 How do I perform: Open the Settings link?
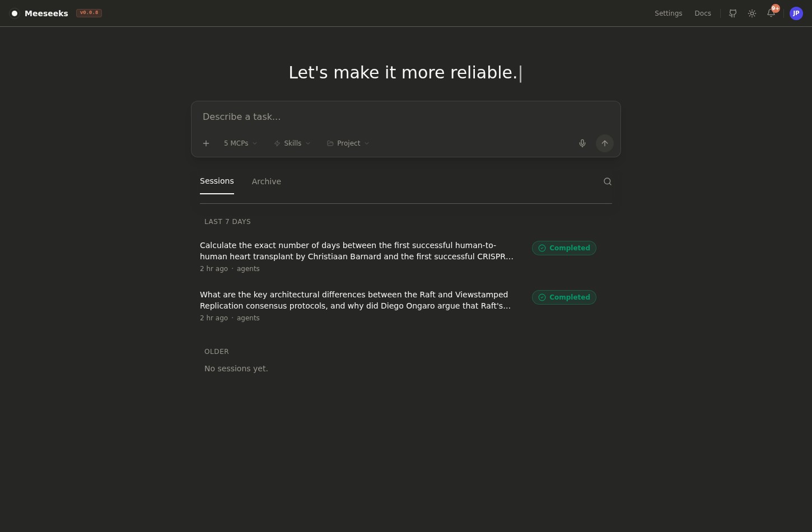[x=669, y=13]
